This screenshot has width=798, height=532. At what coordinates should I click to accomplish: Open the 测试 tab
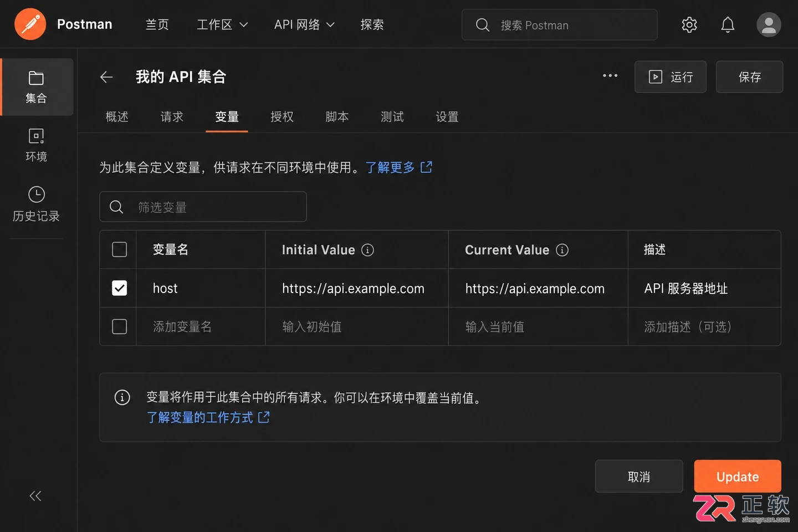(392, 117)
